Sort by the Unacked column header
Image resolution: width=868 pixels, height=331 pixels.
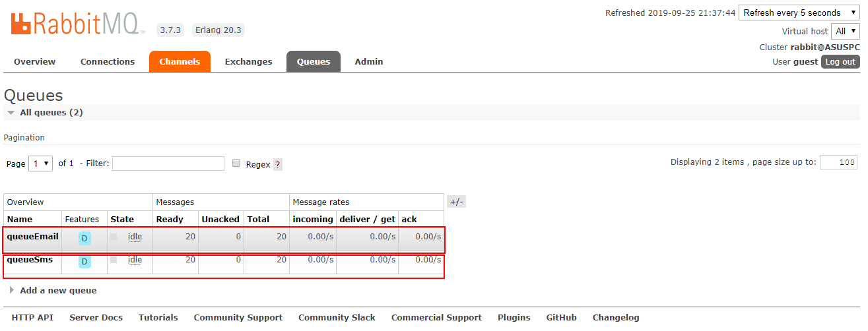pos(220,220)
